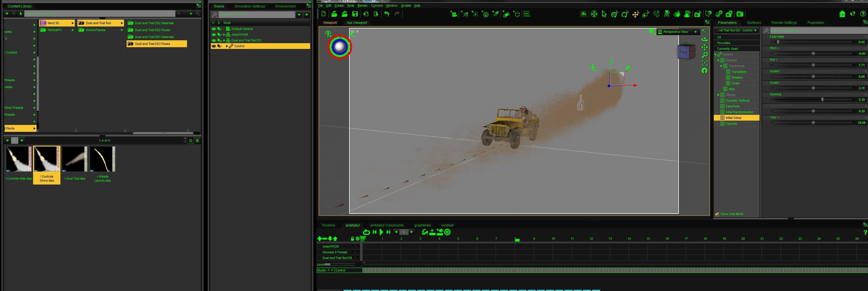
Task: Select the Node Selection arrow tool
Action: click(604, 14)
